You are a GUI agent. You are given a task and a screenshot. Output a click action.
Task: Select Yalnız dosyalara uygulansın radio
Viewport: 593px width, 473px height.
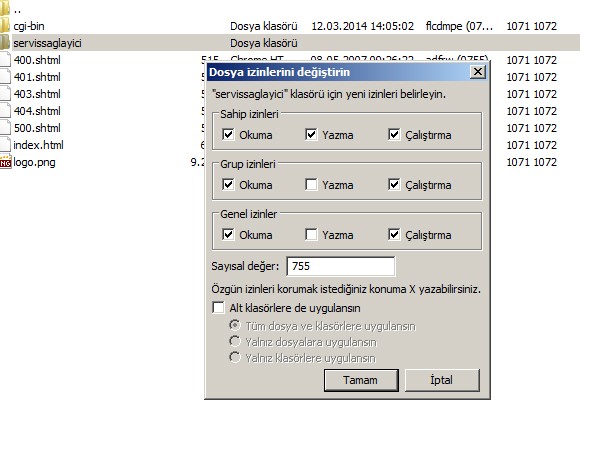(235, 341)
